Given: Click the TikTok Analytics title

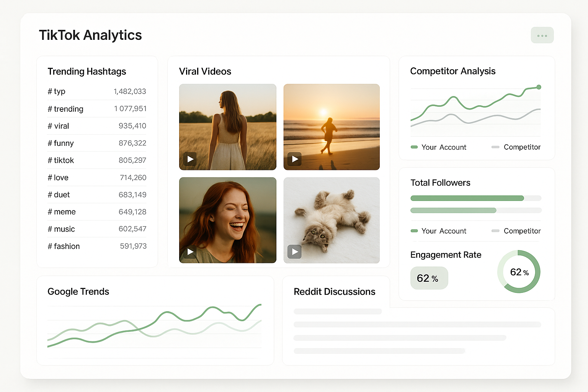Looking at the screenshot, I should pos(90,35).
